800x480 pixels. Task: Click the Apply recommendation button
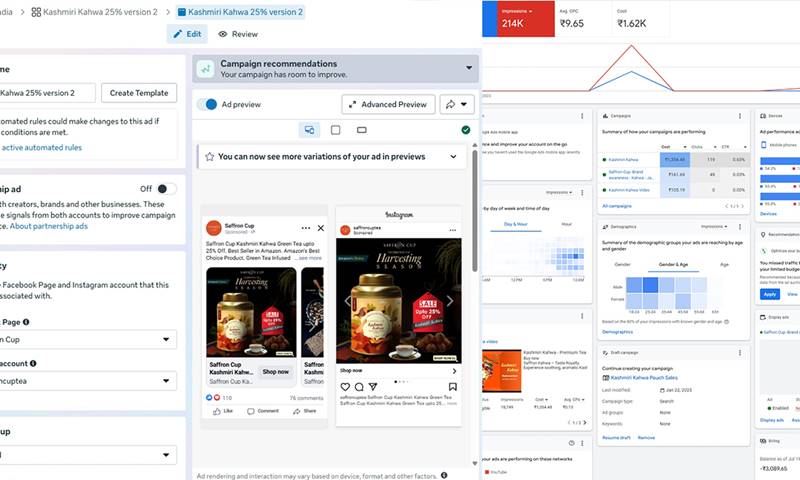pyautogui.click(x=770, y=294)
